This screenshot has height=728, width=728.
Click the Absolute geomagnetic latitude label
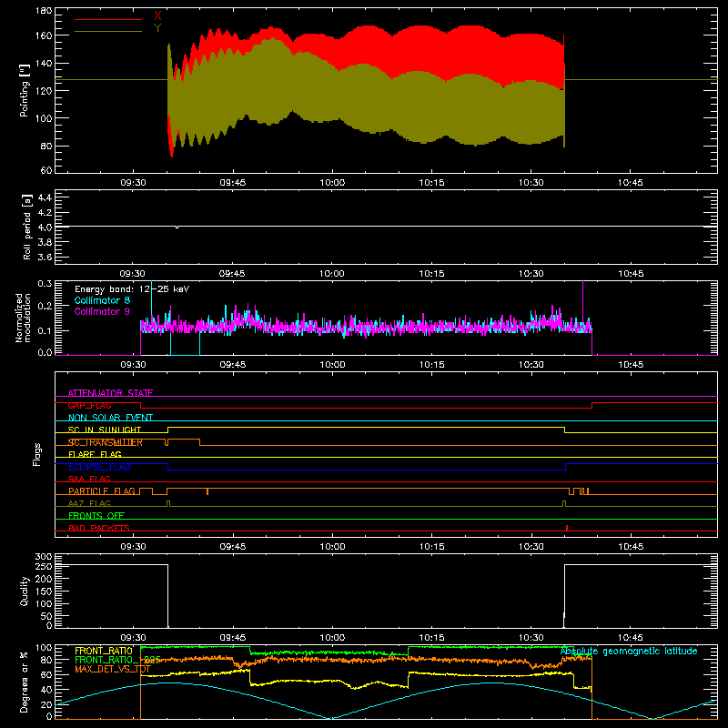pos(629,652)
